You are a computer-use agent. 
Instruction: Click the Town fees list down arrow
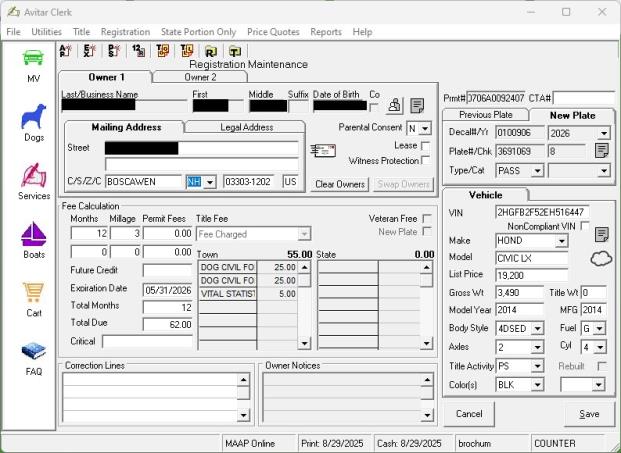click(x=304, y=343)
